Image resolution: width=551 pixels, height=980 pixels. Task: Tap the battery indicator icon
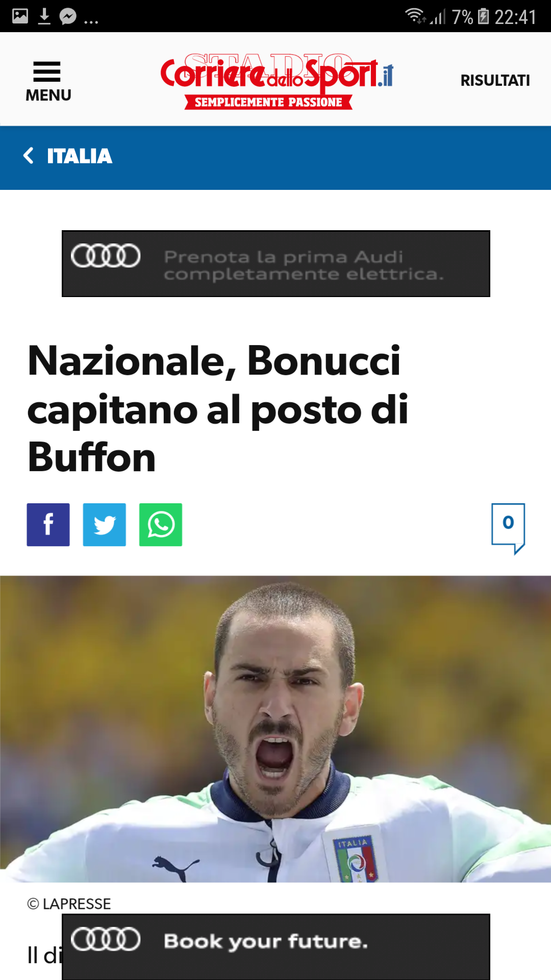click(x=483, y=16)
